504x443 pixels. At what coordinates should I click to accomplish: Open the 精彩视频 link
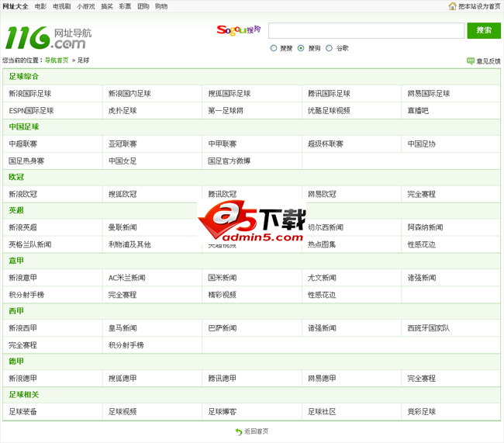click(x=222, y=295)
